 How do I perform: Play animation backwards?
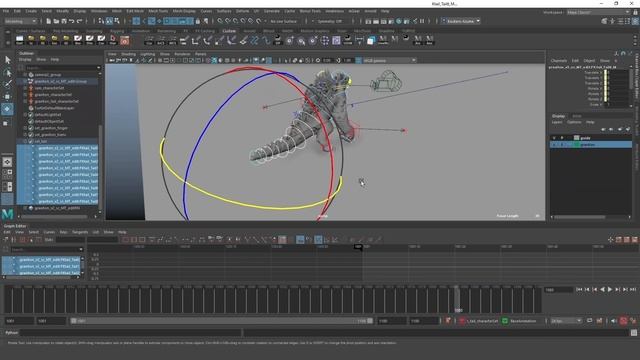(602, 289)
